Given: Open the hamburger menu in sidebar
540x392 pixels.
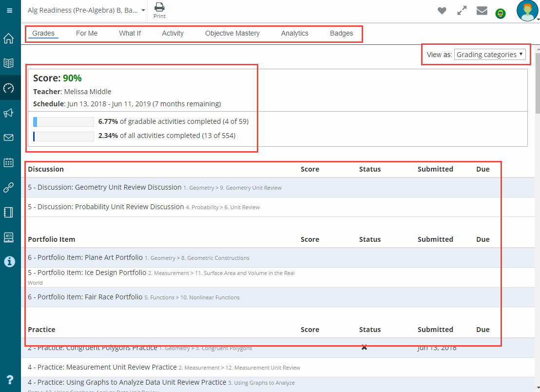Looking at the screenshot, I should coord(10,10).
